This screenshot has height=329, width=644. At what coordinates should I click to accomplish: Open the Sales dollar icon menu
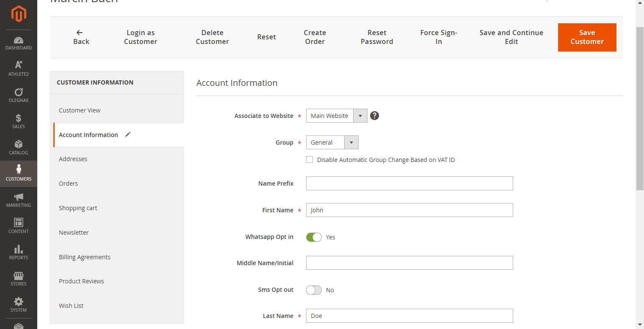pyautogui.click(x=19, y=121)
